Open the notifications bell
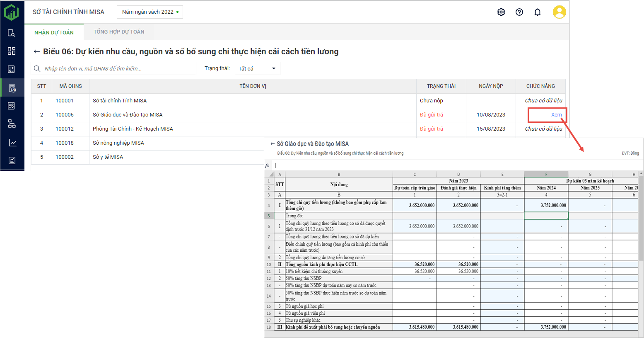This screenshot has height=340, width=644. tap(538, 12)
